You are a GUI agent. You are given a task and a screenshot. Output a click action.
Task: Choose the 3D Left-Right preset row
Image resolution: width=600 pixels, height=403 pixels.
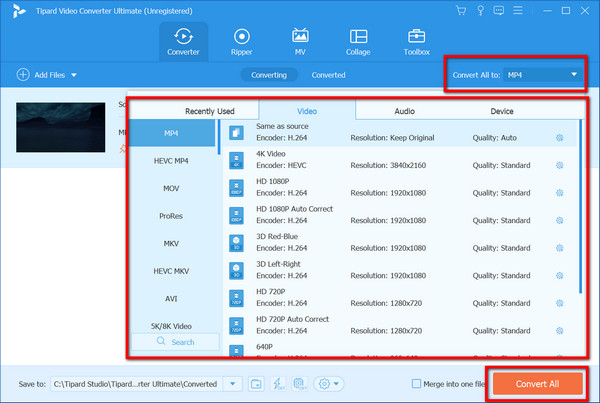click(x=399, y=270)
